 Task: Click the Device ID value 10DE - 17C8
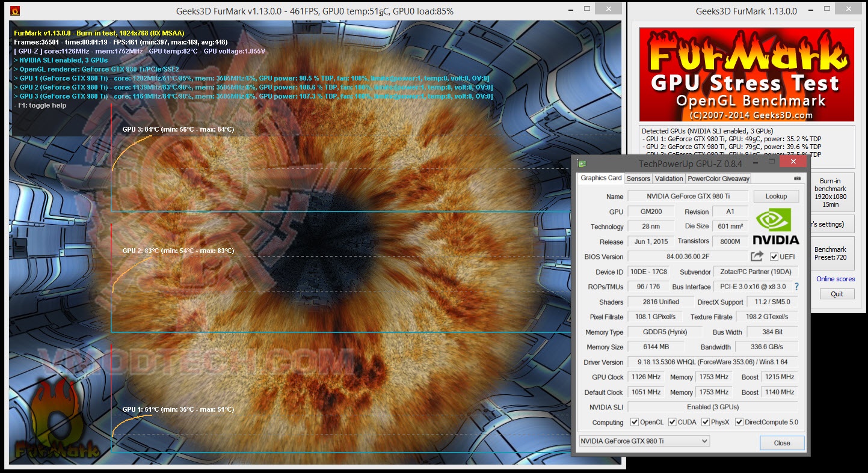coord(647,272)
